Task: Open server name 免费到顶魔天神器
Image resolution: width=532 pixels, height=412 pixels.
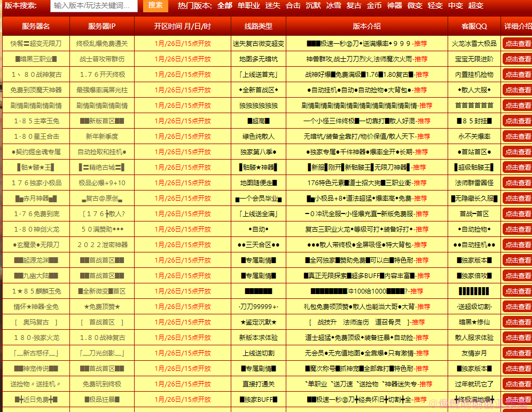Action: point(36,90)
